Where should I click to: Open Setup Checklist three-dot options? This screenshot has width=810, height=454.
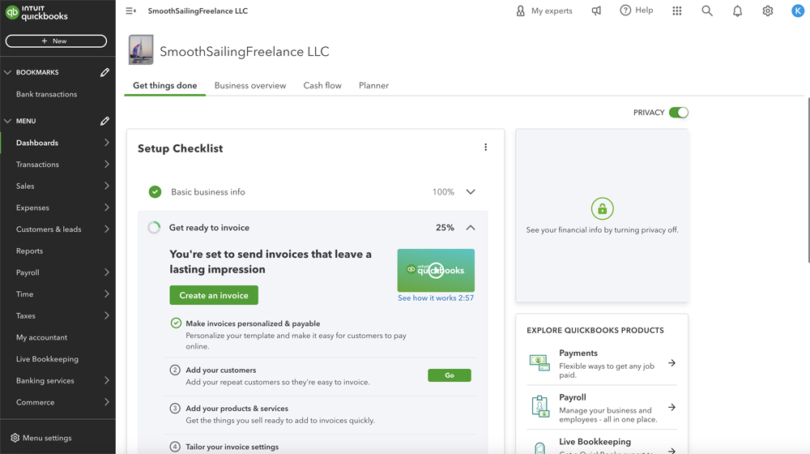(x=486, y=147)
